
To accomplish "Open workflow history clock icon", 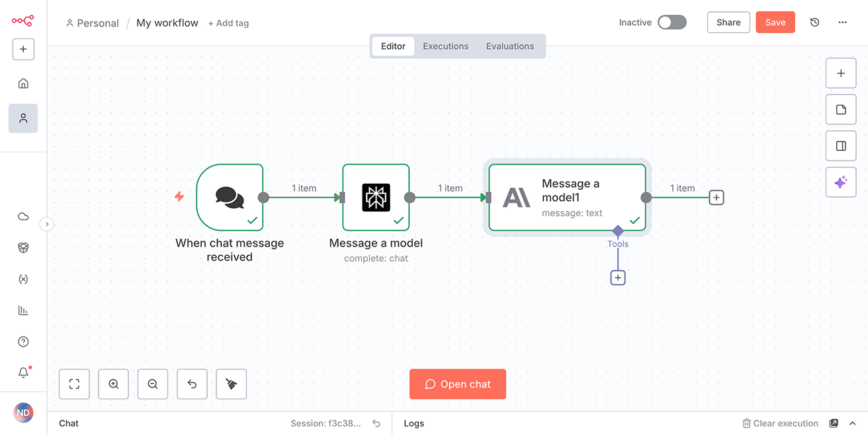I will tap(814, 22).
